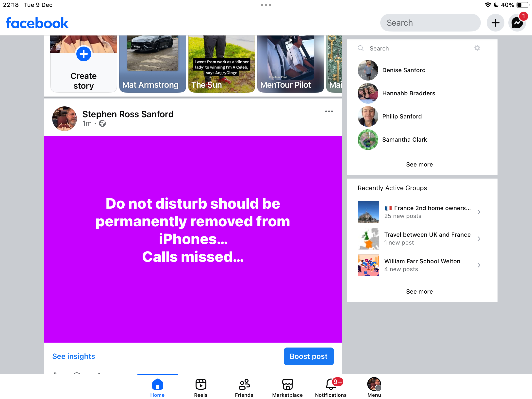Viewport: 532px width, 399px height.
Task: Open Marketplace storefront icon
Action: pos(287,384)
